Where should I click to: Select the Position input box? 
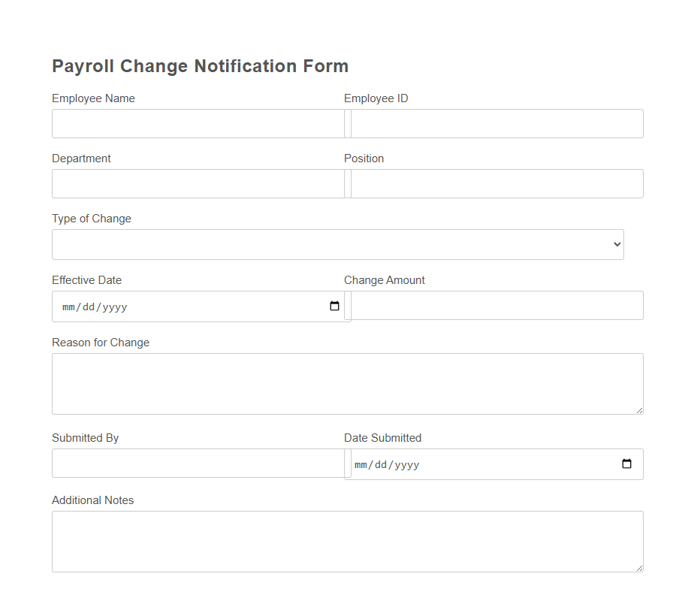pos(496,183)
